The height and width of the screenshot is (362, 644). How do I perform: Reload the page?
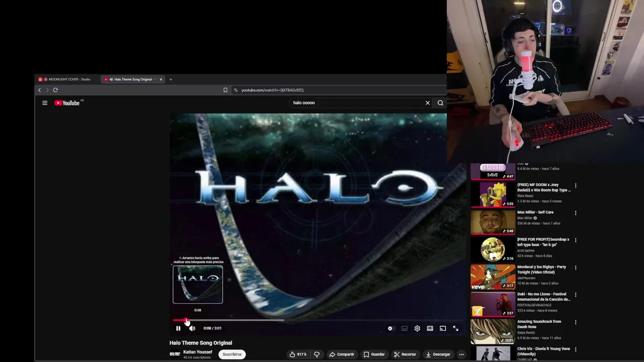pos(55,90)
